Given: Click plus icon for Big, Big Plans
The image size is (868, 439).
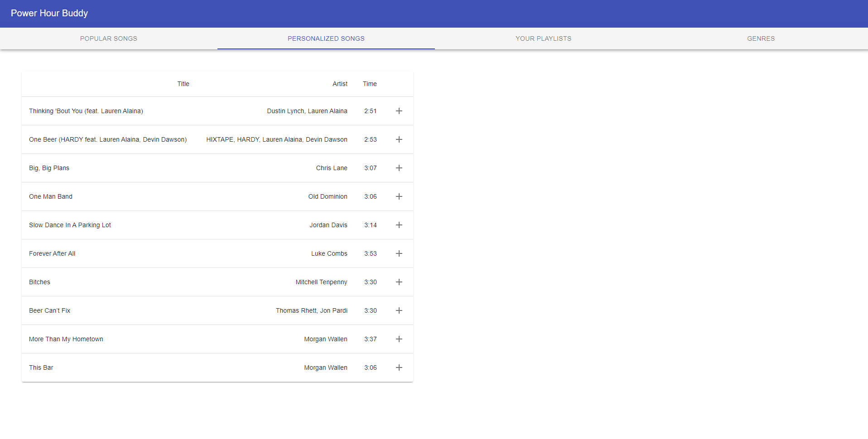Looking at the screenshot, I should click(x=399, y=168).
